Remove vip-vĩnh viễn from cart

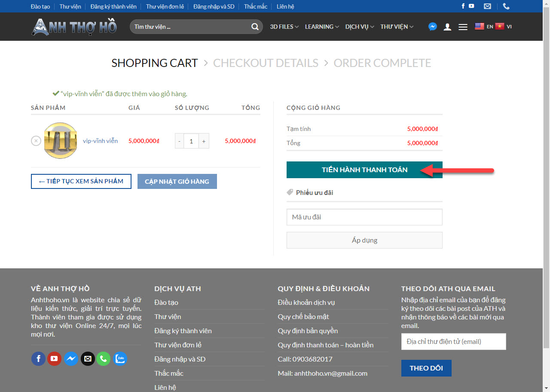(36, 141)
